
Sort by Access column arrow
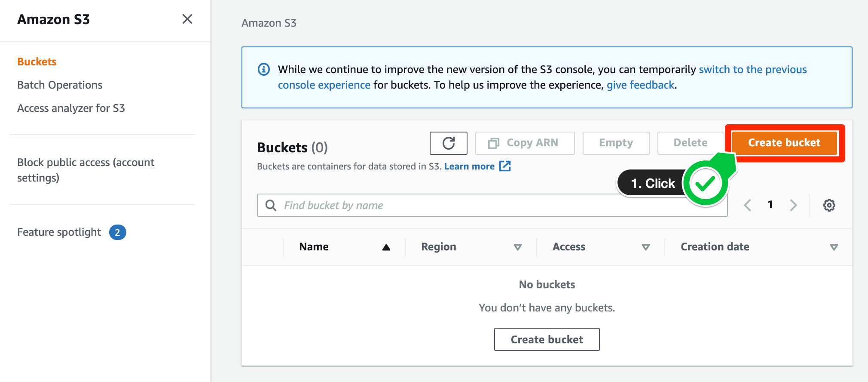[645, 247]
